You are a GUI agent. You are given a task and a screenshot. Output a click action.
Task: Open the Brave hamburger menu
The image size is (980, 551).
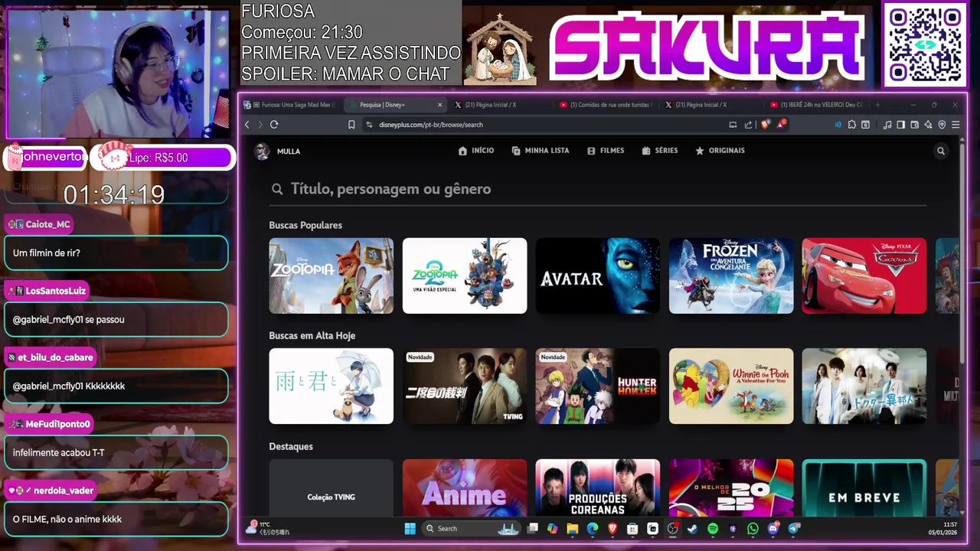[x=955, y=125]
